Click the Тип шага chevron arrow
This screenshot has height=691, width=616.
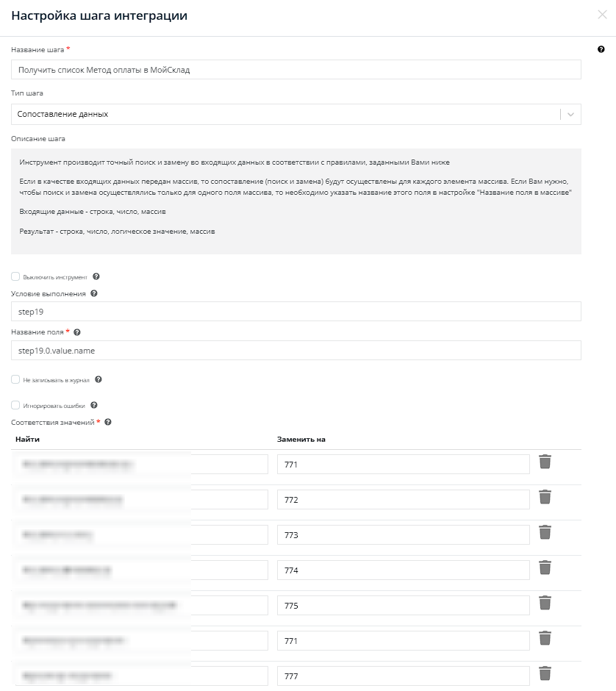[570, 115]
